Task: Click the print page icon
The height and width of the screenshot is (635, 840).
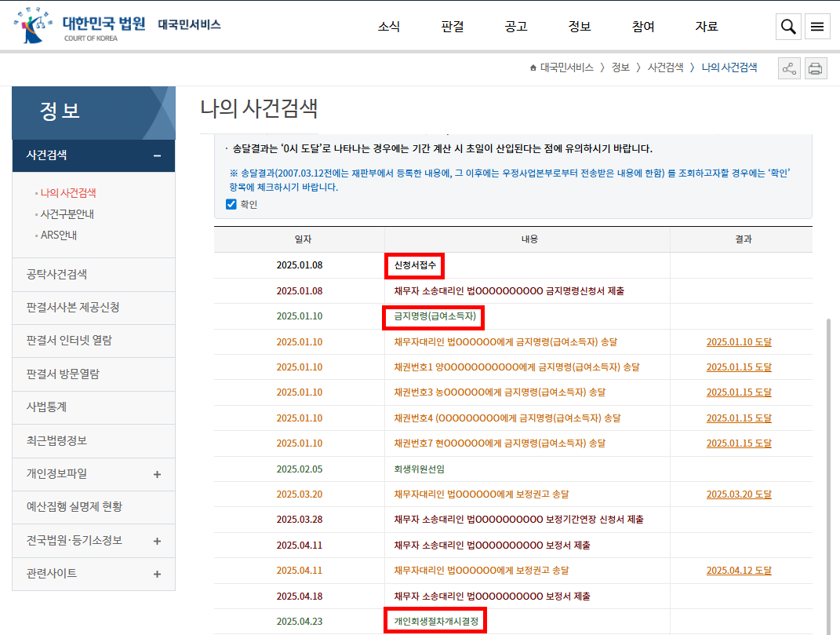Action: pos(815,68)
